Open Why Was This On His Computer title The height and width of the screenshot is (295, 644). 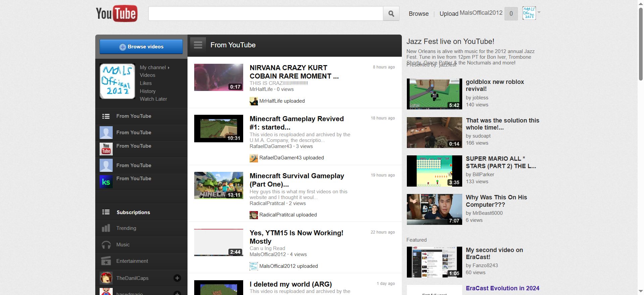[x=496, y=201]
